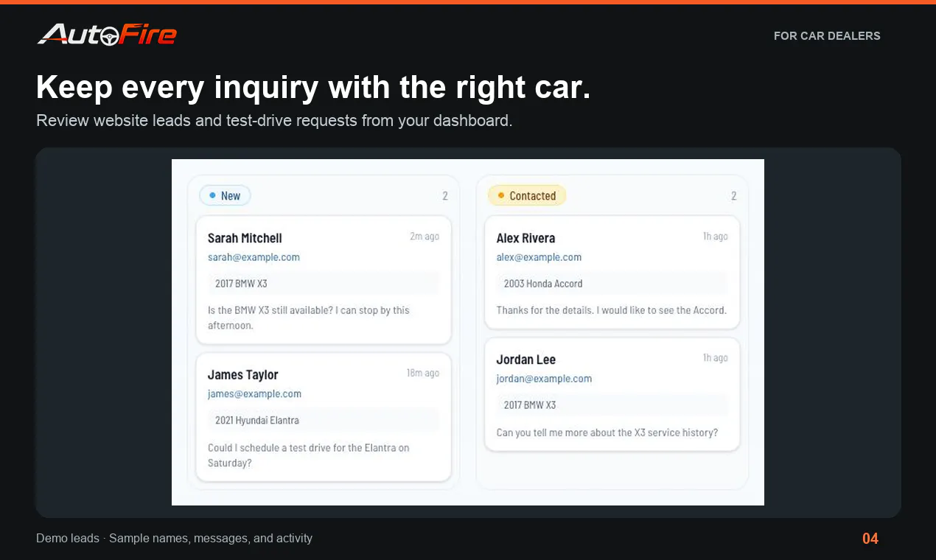Click the "2m ago" timestamp

(425, 237)
